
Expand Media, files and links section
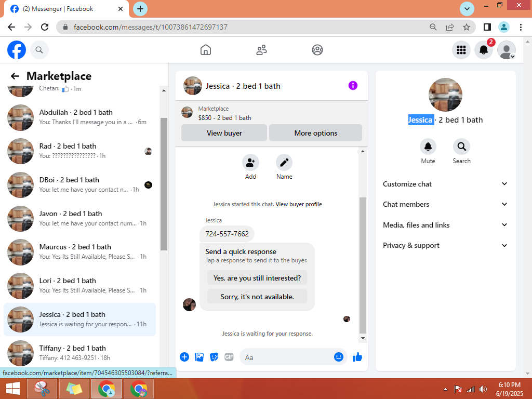445,225
